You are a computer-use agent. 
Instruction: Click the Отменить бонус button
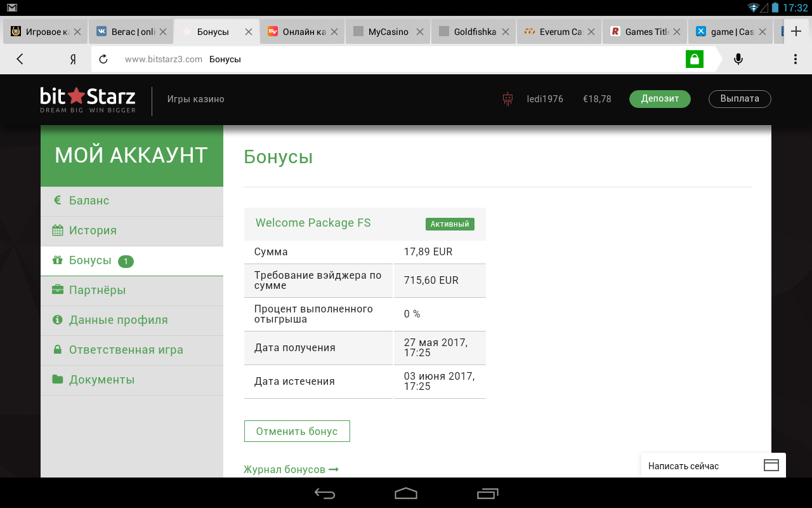(296, 431)
